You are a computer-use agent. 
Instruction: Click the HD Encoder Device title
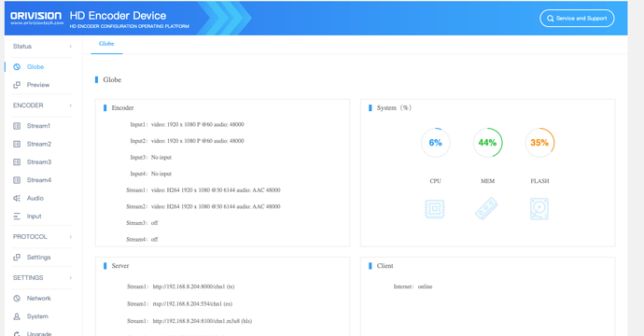click(118, 16)
